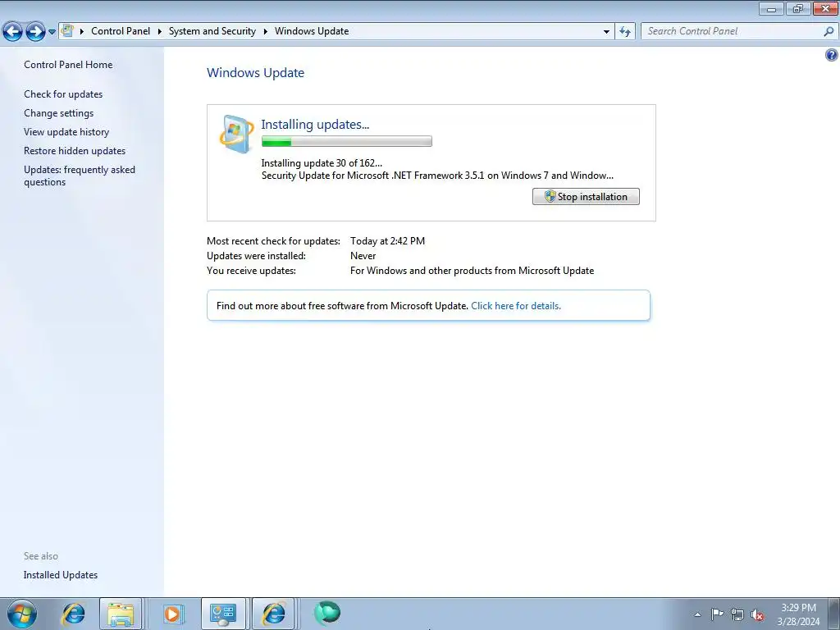840x630 pixels.
Task: Click the Installing updates... heading
Action: click(x=315, y=125)
